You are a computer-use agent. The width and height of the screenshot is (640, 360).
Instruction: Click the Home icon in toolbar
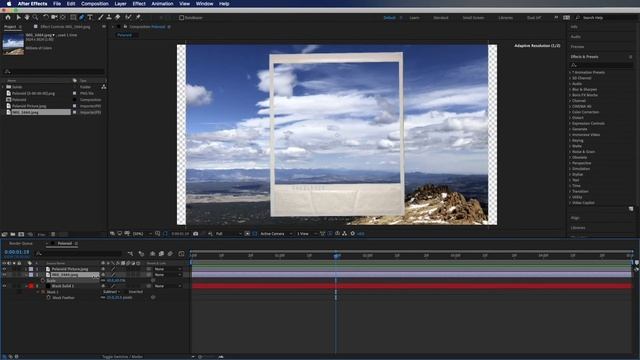point(8,18)
